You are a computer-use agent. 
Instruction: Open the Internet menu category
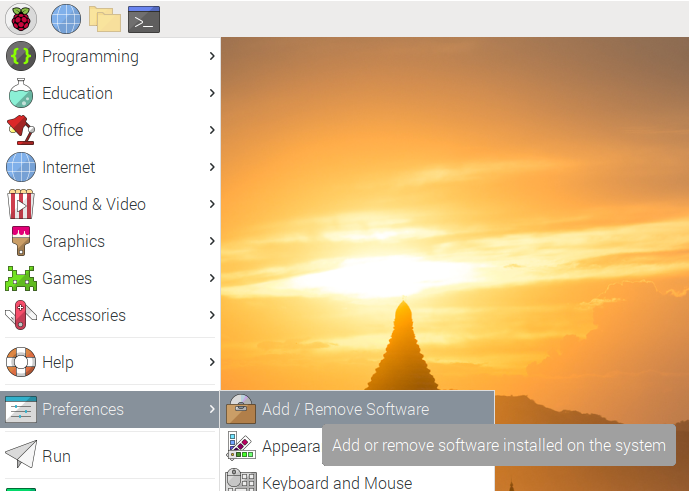tap(69, 167)
